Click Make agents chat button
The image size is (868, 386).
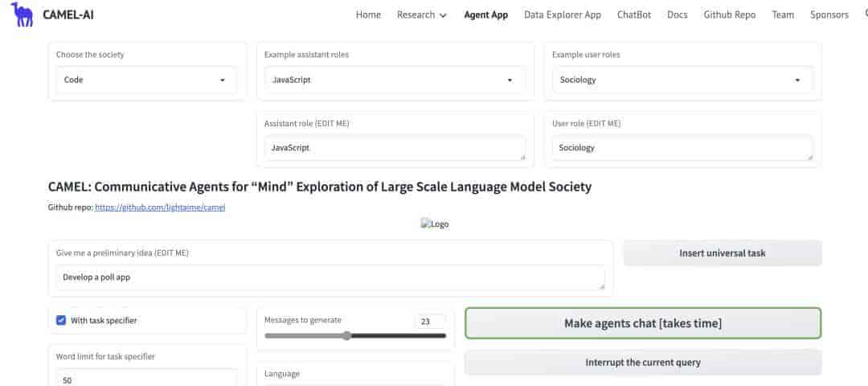point(643,323)
